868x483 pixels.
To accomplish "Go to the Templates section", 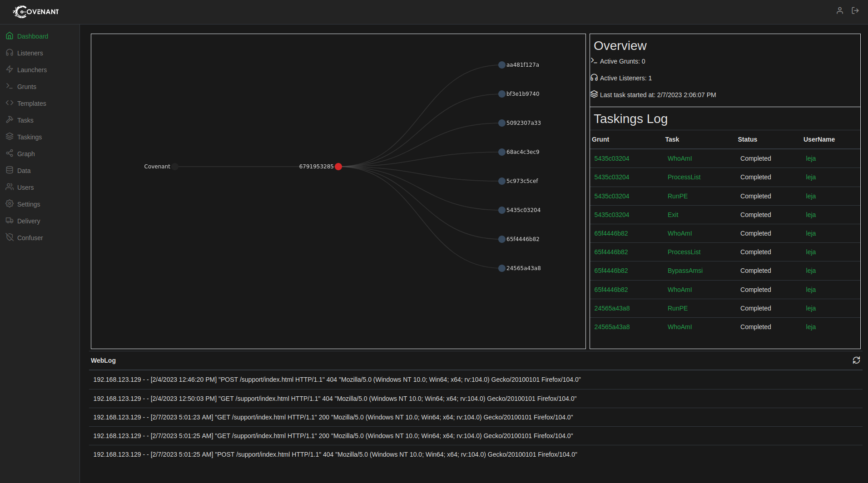I will (31, 103).
